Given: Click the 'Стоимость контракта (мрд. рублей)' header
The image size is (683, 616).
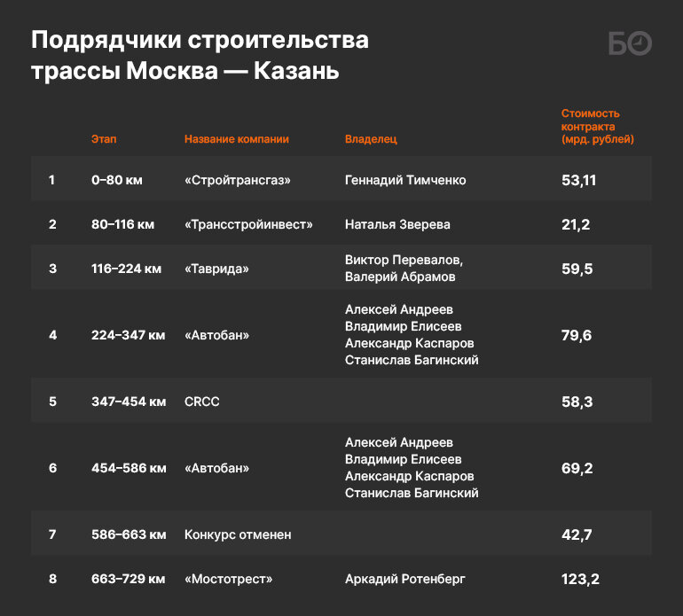Looking at the screenshot, I should (x=597, y=126).
